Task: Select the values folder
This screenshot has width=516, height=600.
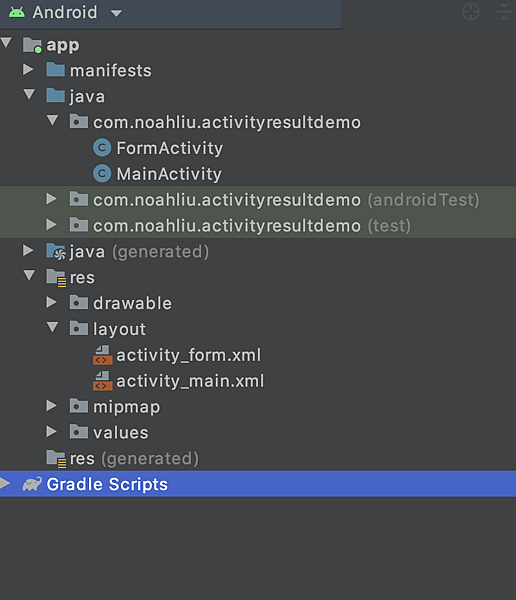Action: coord(121,433)
